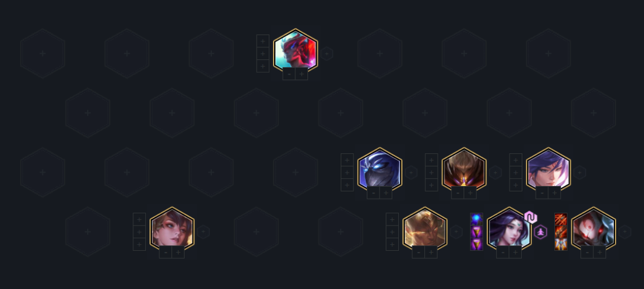Select the purple-haired female champion with items
The width and height of the screenshot is (644, 289).
tap(509, 229)
